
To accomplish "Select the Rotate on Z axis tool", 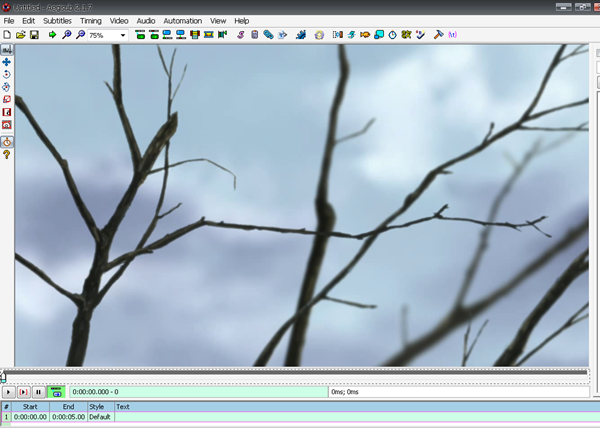I will click(x=7, y=75).
